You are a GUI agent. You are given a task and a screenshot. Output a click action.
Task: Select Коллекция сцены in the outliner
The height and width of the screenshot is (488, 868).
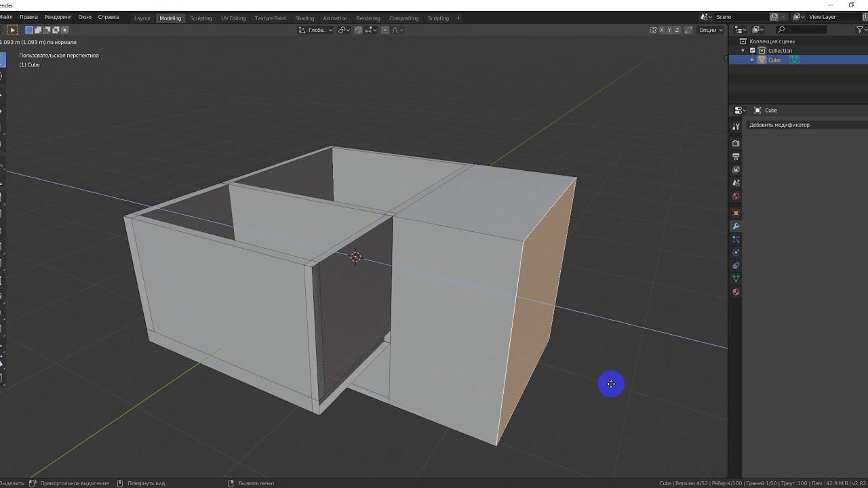(x=772, y=41)
